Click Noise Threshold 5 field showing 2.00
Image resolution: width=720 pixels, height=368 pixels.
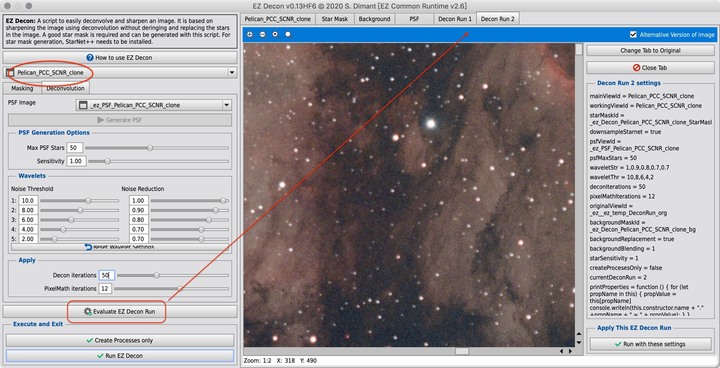point(28,239)
